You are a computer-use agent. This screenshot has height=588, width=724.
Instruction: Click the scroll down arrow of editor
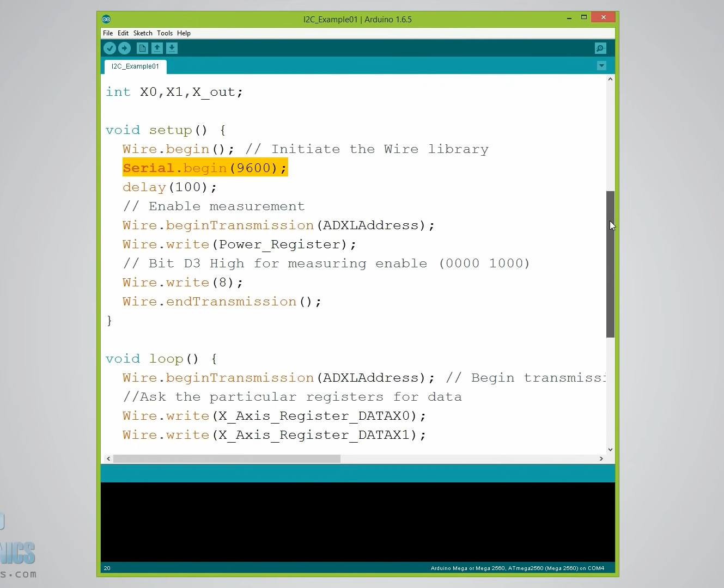pos(610,449)
